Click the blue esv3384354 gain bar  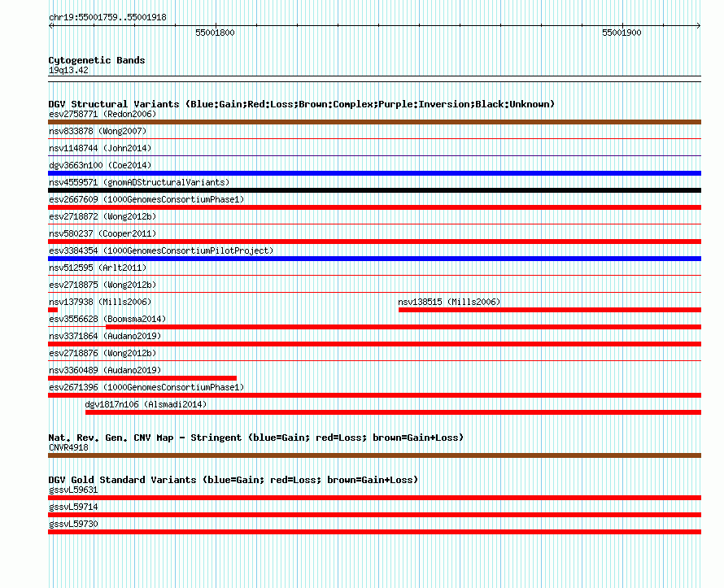[x=374, y=259]
